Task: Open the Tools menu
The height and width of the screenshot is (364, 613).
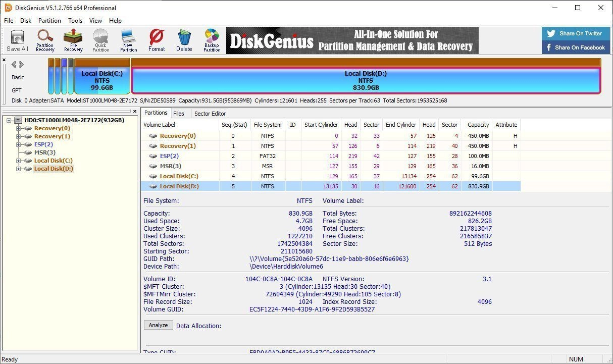Action: [x=75, y=21]
